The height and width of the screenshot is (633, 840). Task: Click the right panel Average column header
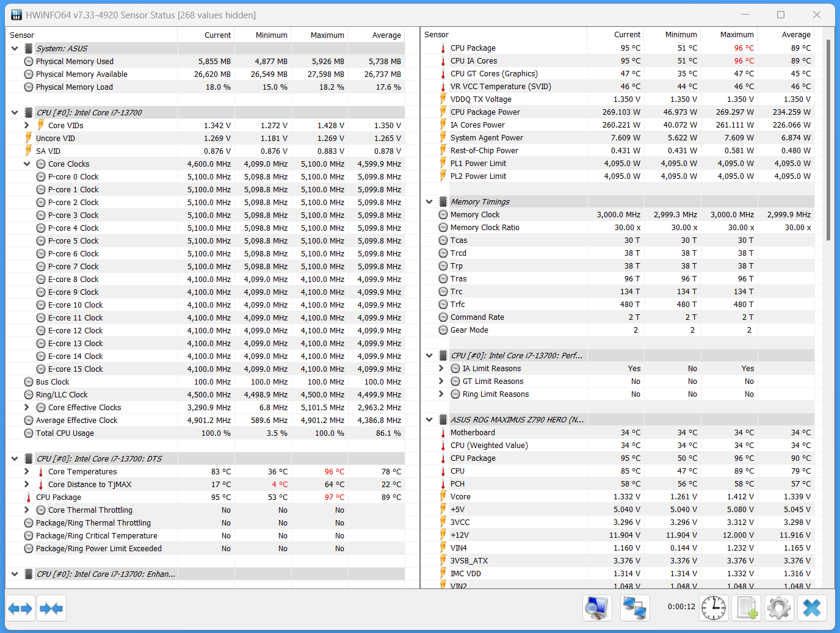pyautogui.click(x=786, y=35)
